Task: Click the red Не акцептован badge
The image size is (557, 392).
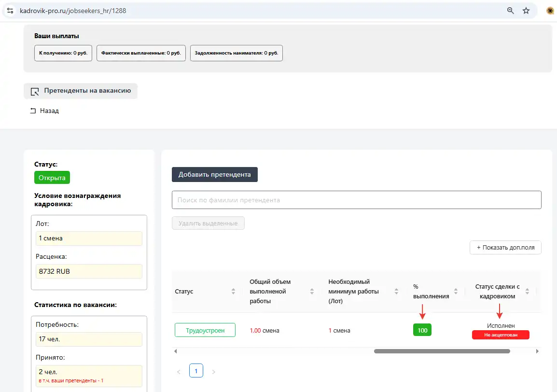Action: click(x=501, y=335)
